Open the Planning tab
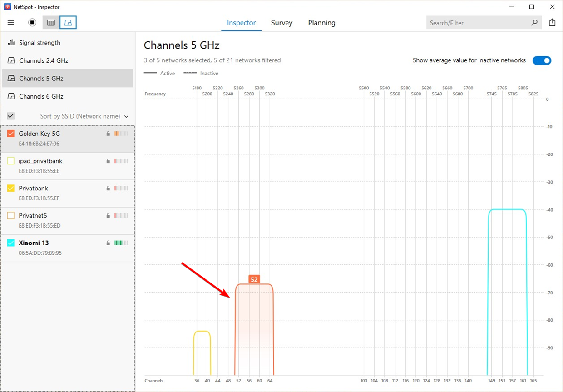 321,22
